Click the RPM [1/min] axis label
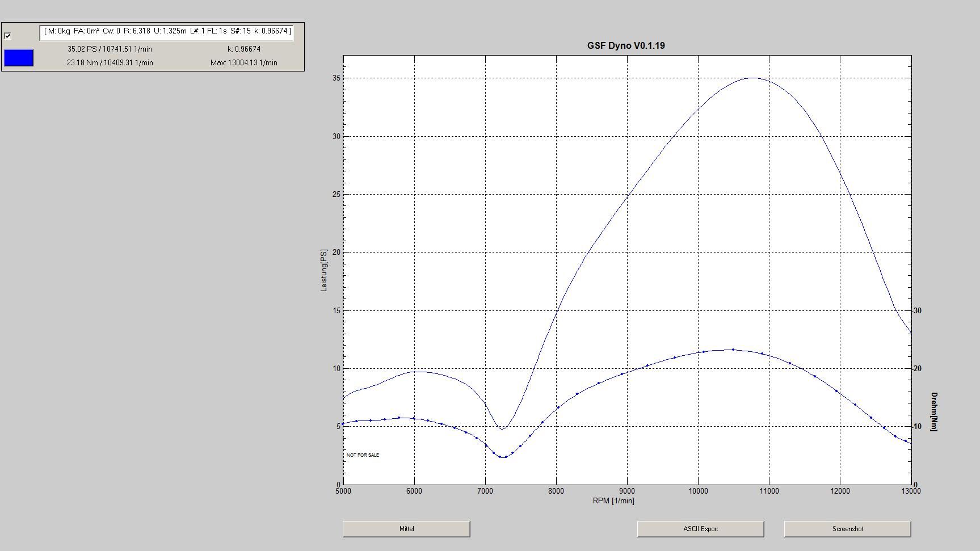The height and width of the screenshot is (551, 980). pyautogui.click(x=613, y=500)
